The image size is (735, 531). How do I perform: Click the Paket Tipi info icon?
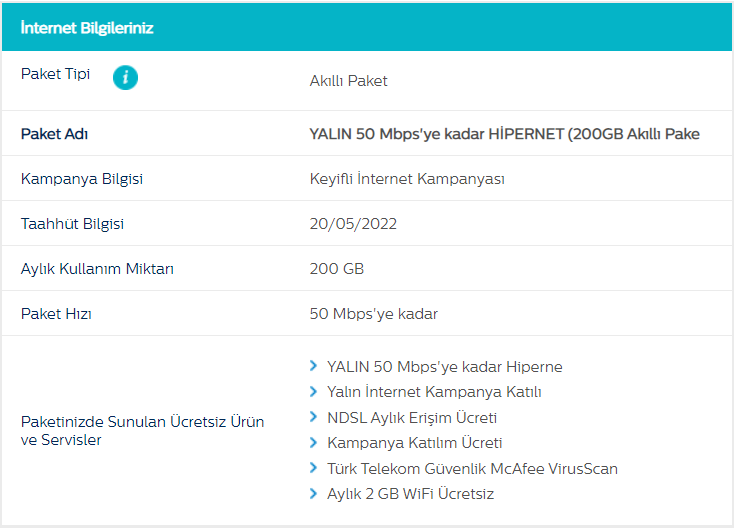(x=125, y=77)
